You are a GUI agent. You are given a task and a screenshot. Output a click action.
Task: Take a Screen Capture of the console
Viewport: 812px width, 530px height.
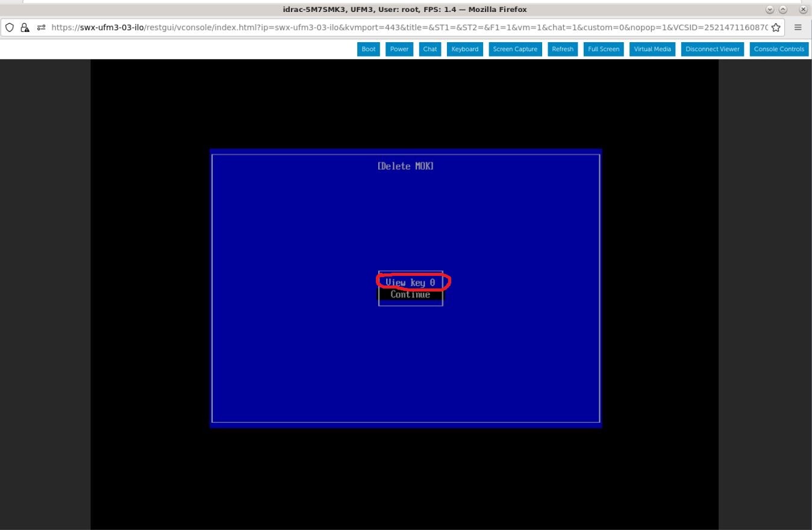click(515, 49)
